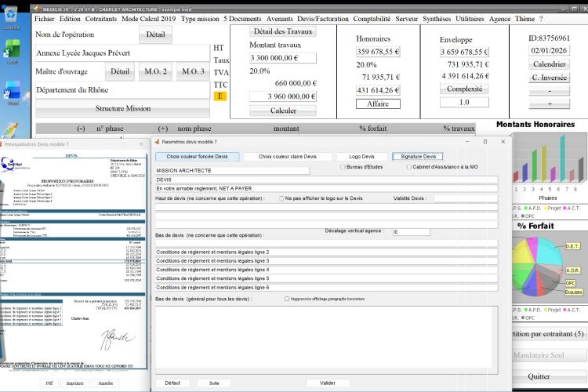Click the (+) add phase header

[x=163, y=129]
